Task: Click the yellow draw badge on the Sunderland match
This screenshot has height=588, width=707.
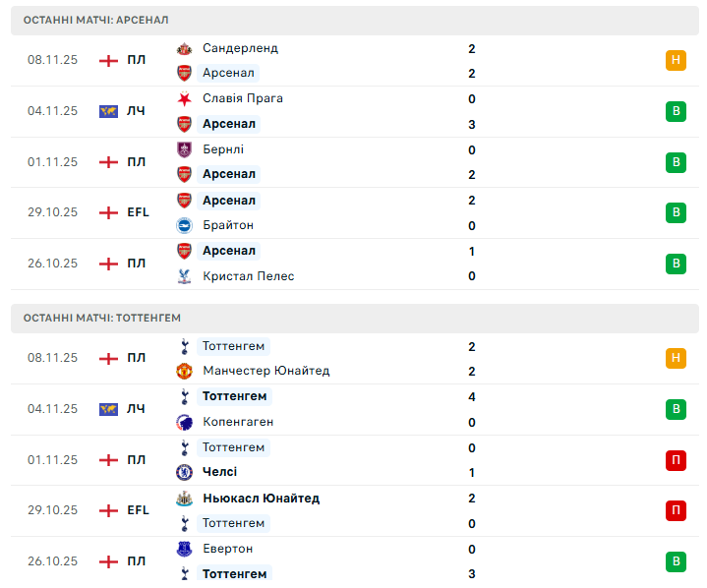Action: (x=676, y=60)
